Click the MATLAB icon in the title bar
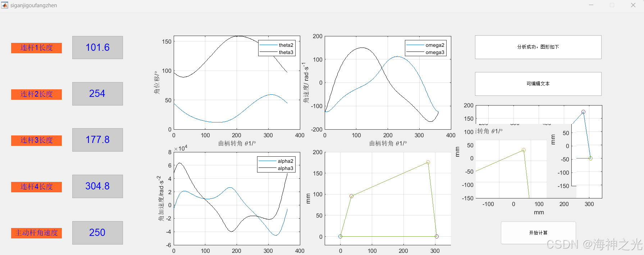The height and width of the screenshot is (255, 644). tap(5, 5)
